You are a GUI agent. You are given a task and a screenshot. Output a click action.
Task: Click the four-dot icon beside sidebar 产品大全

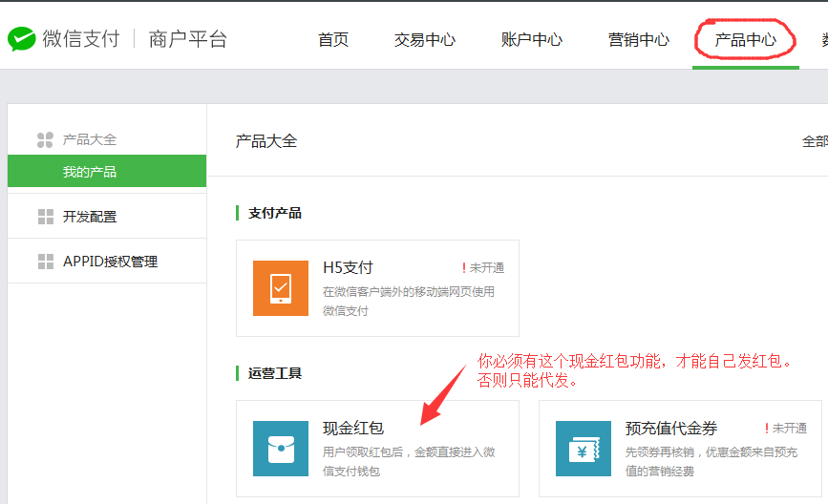point(45,140)
